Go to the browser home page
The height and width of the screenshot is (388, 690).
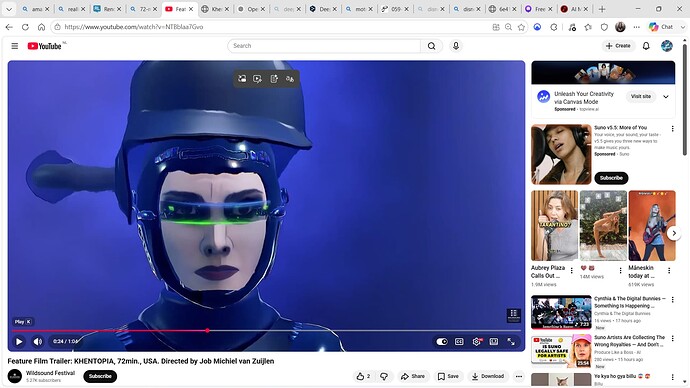coord(41,27)
